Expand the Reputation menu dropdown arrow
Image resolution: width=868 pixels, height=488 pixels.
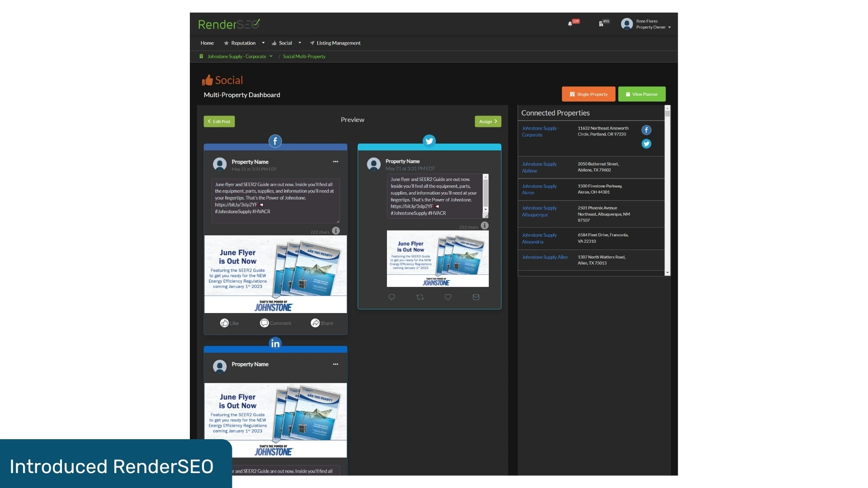click(263, 43)
